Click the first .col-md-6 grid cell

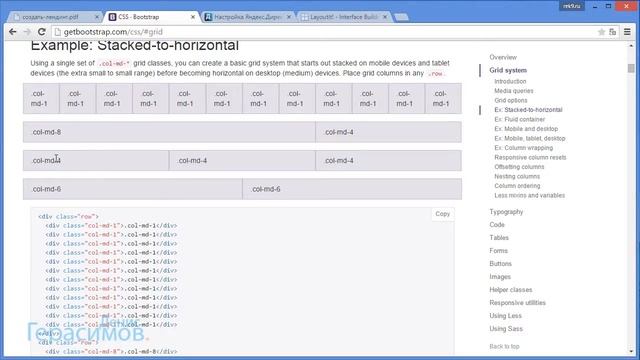(133, 189)
